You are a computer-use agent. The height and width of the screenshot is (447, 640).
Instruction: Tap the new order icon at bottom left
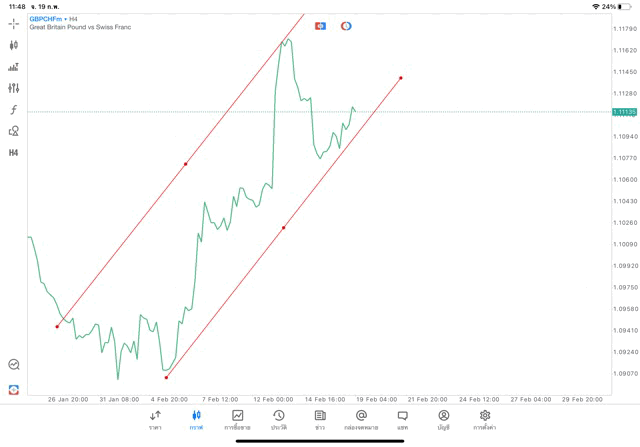[x=14, y=389]
